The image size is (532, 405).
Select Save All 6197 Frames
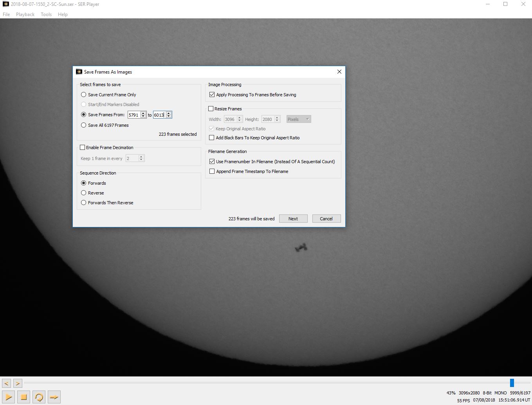pyautogui.click(x=105, y=125)
